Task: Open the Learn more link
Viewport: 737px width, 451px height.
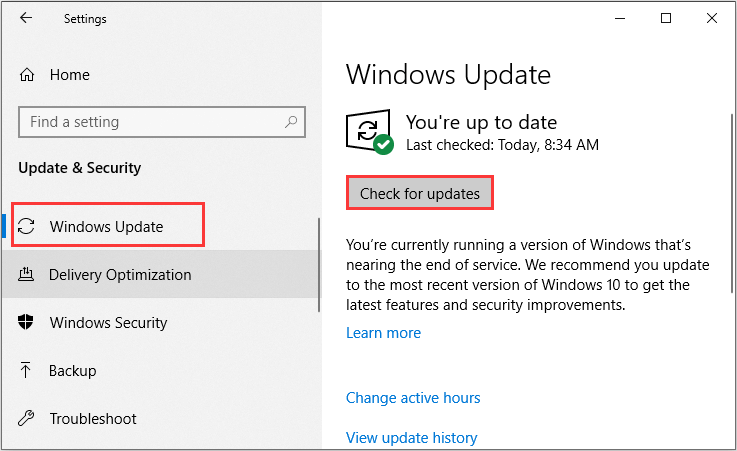Action: [384, 333]
